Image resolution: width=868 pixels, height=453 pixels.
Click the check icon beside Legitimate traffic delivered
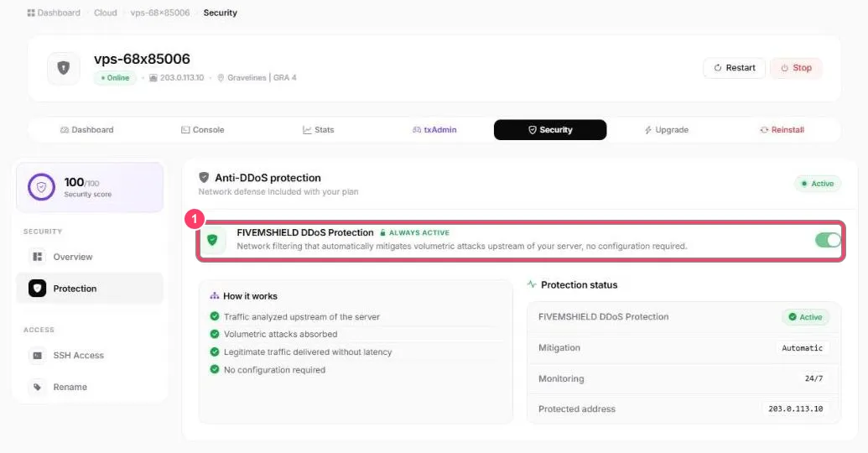point(215,351)
